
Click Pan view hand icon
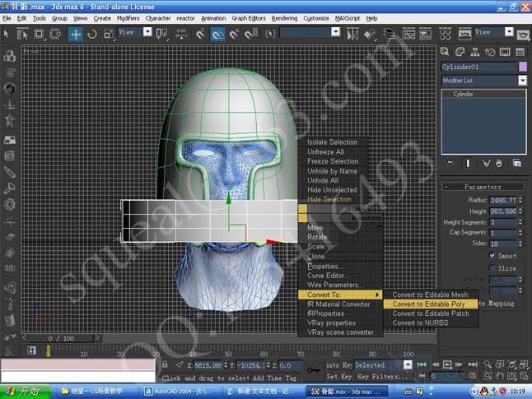coord(500,376)
